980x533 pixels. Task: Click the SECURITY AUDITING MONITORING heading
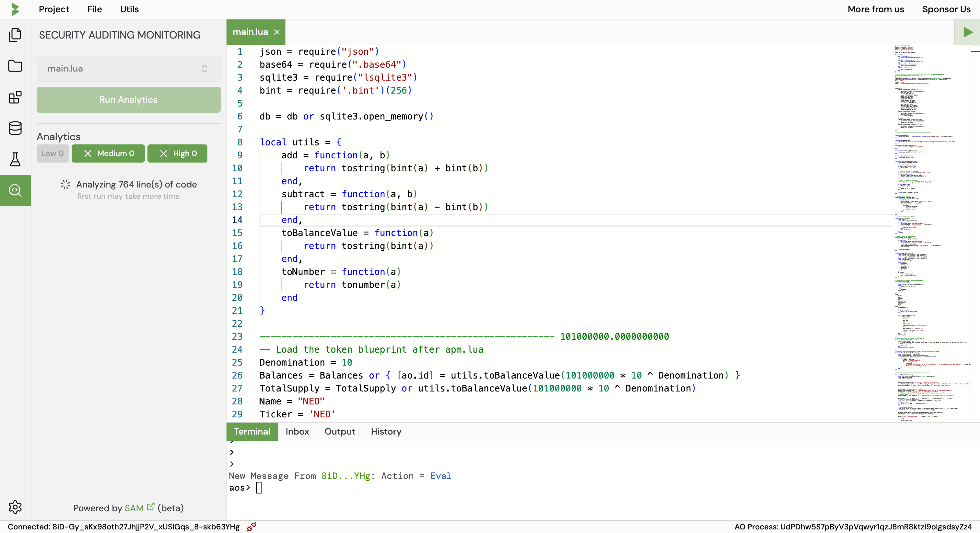tap(120, 35)
